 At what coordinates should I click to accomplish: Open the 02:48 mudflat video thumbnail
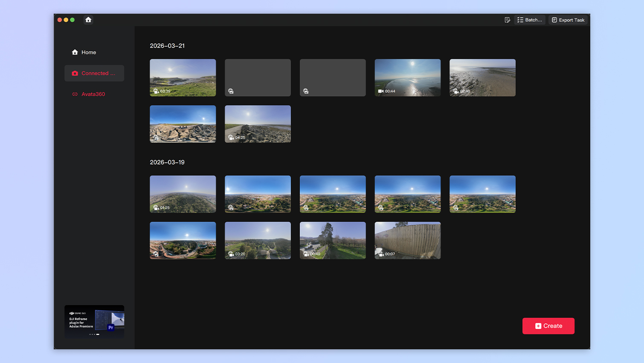(482, 77)
